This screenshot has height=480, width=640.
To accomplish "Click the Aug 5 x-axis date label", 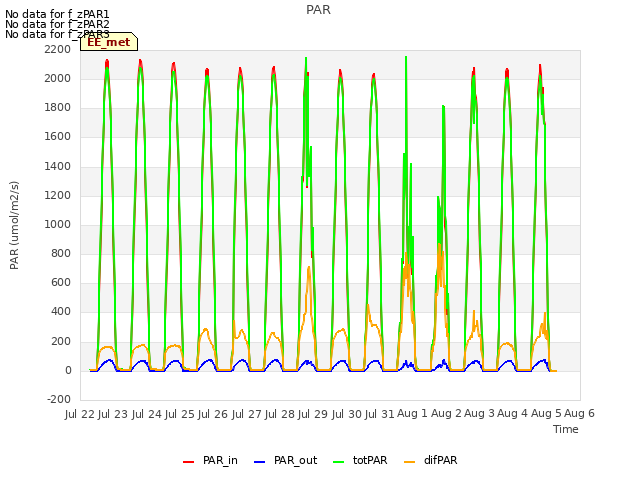I will 546,413.
